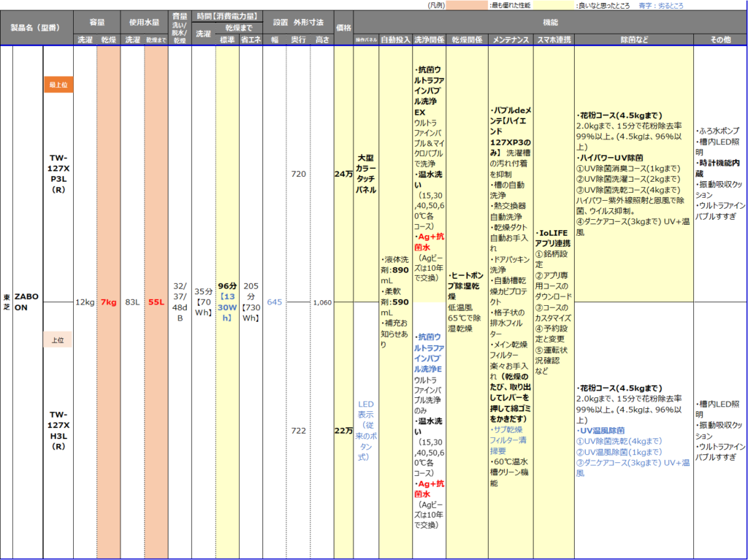Select the TW-127XH3L(R) model cell
748x560 pixels.
tap(58, 431)
